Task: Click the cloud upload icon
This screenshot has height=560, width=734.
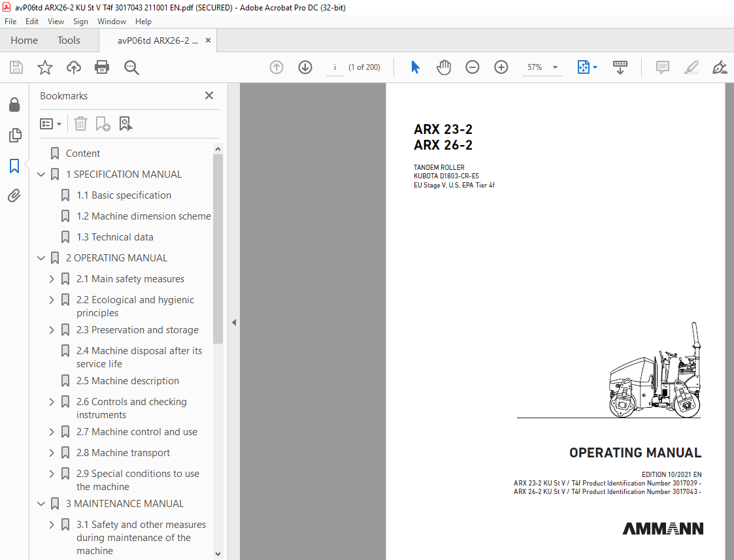Action: [x=73, y=67]
